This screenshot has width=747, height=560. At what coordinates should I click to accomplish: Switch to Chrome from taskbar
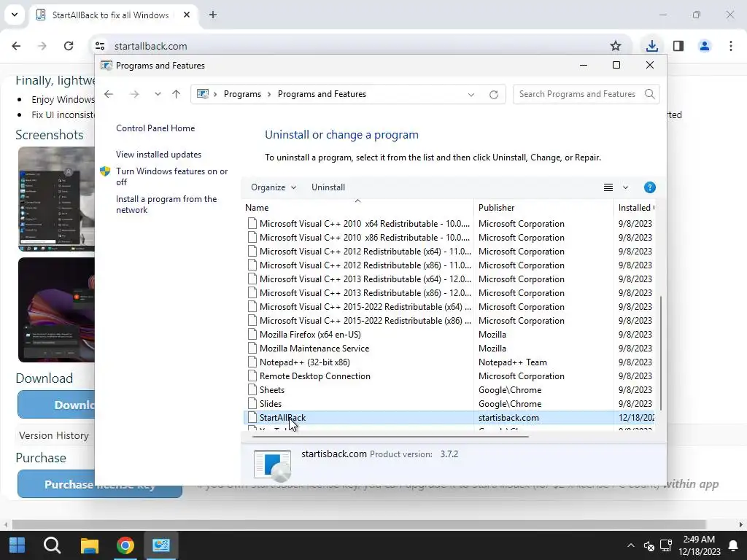point(125,545)
